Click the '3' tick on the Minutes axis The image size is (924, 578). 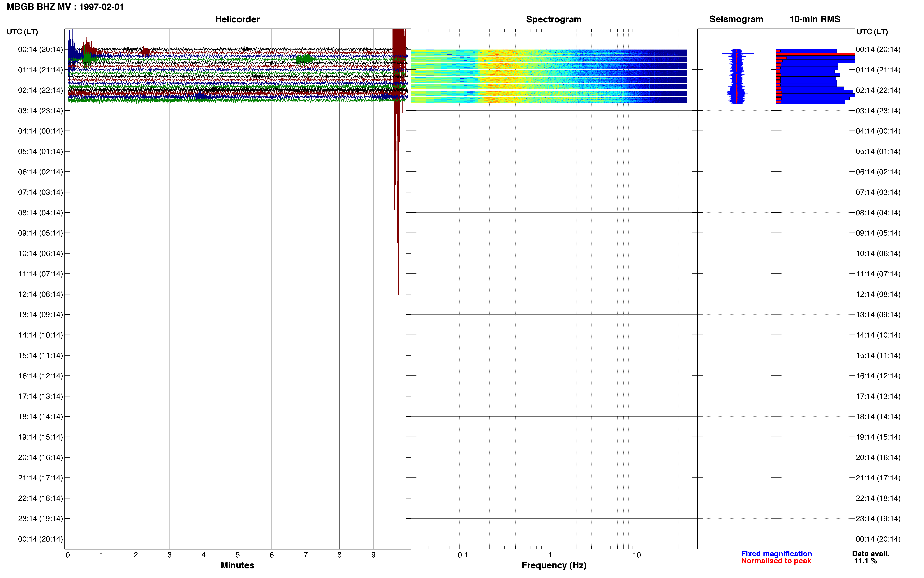coord(170,555)
